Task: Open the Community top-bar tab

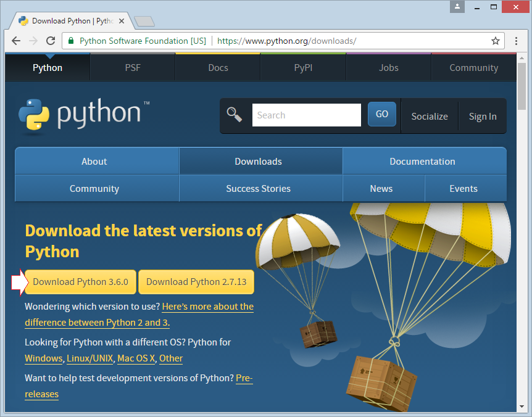Action: click(x=473, y=67)
